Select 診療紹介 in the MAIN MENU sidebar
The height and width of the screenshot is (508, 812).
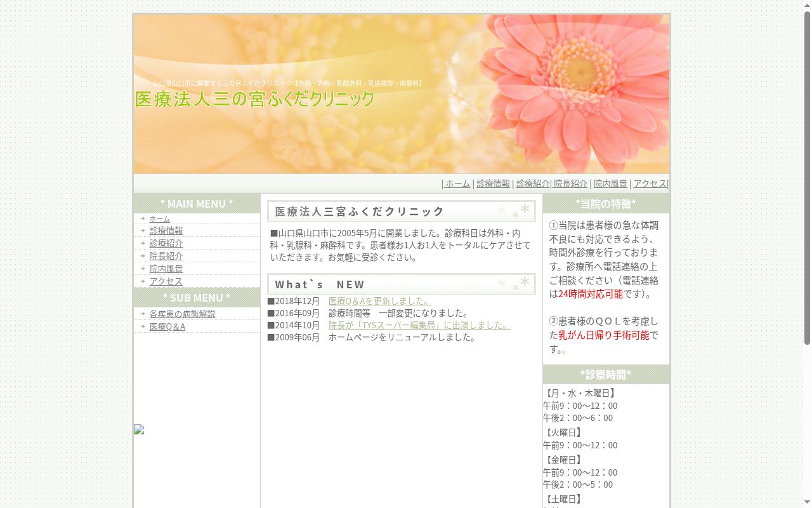[166, 243]
